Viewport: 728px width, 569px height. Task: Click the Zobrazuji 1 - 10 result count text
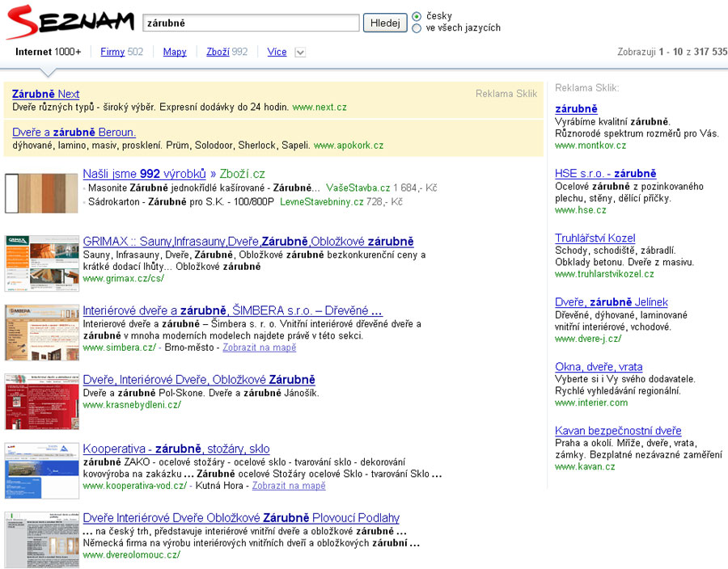(672, 52)
